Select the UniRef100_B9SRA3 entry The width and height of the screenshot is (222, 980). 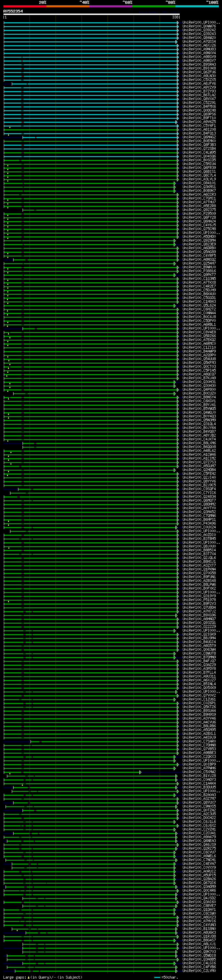[x=199, y=64]
